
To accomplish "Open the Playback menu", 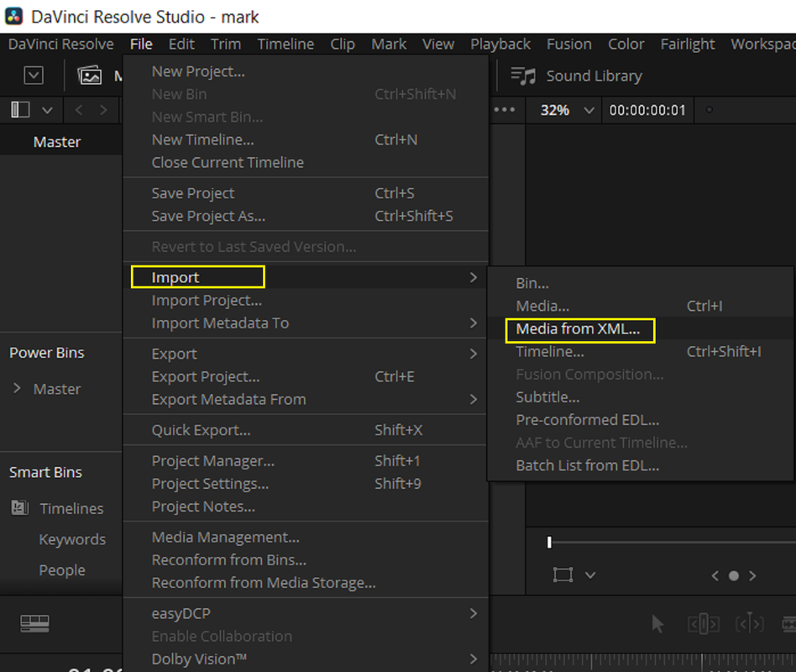I will (x=500, y=45).
